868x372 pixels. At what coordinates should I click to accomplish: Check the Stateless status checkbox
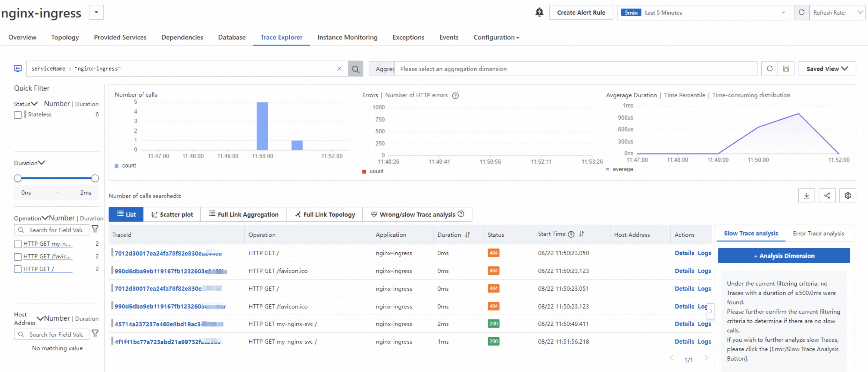coord(18,115)
